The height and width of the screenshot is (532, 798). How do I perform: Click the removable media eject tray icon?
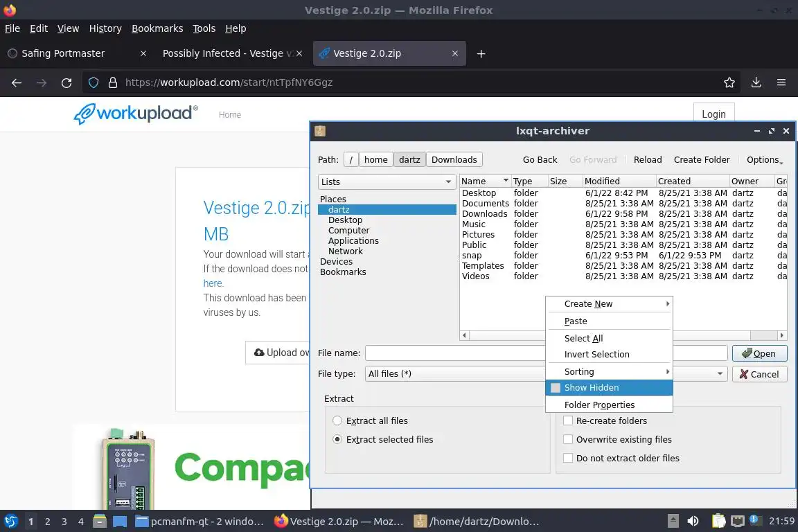[673, 521]
